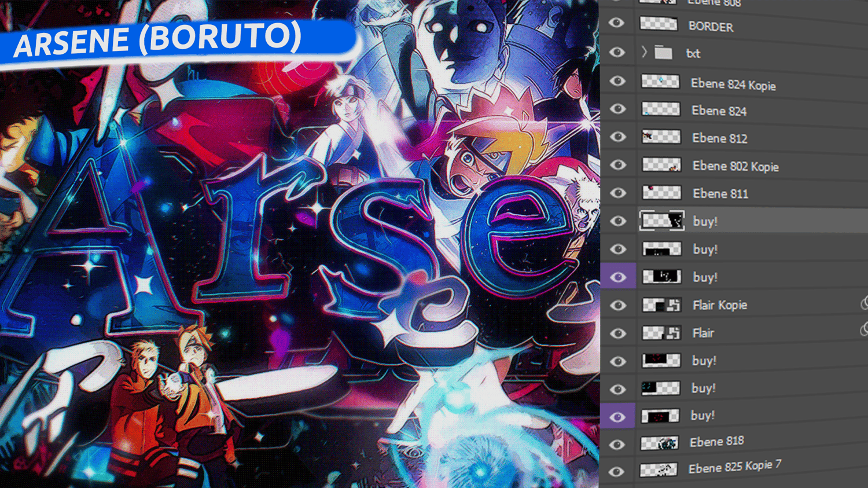Click the Ebene 818 layer name
The width and height of the screenshot is (868, 488).
point(717,442)
